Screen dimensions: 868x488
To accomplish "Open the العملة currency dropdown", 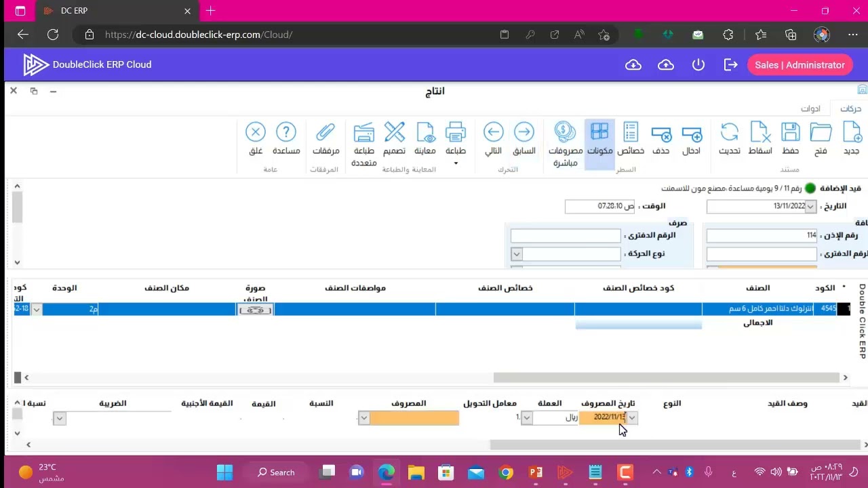I will tap(527, 418).
